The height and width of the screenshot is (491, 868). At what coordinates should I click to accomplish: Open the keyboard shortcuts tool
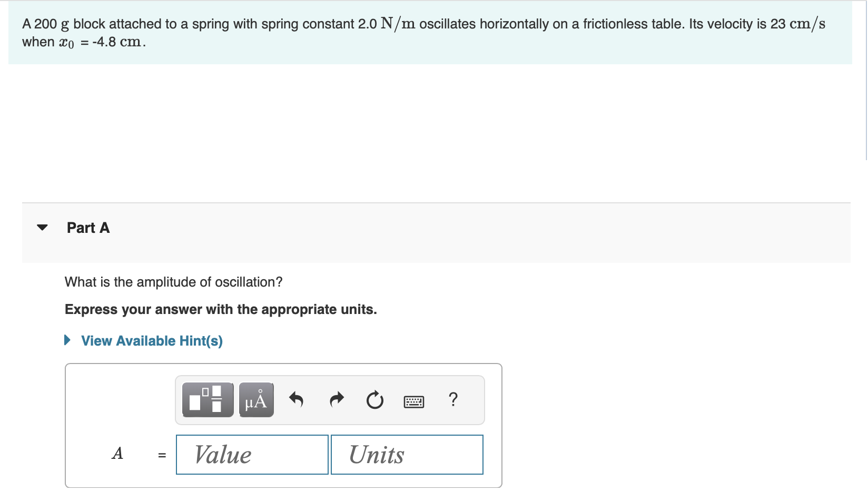[x=414, y=401]
